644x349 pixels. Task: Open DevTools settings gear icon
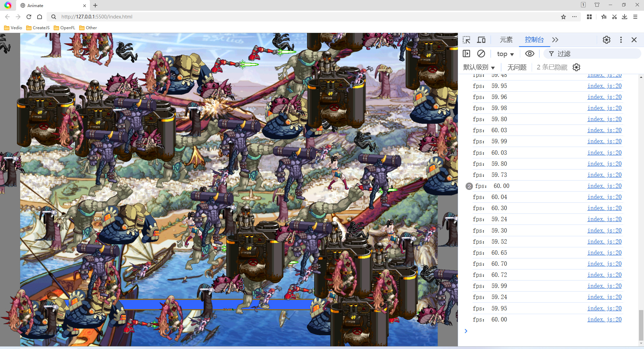pos(606,40)
